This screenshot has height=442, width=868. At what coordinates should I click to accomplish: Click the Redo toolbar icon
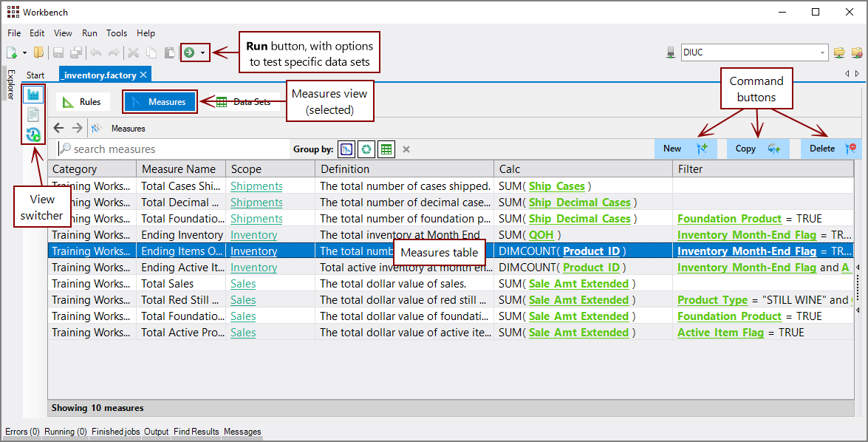point(114,52)
